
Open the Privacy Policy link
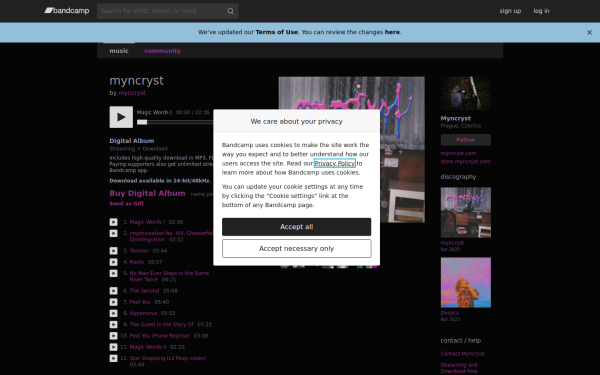pos(335,163)
